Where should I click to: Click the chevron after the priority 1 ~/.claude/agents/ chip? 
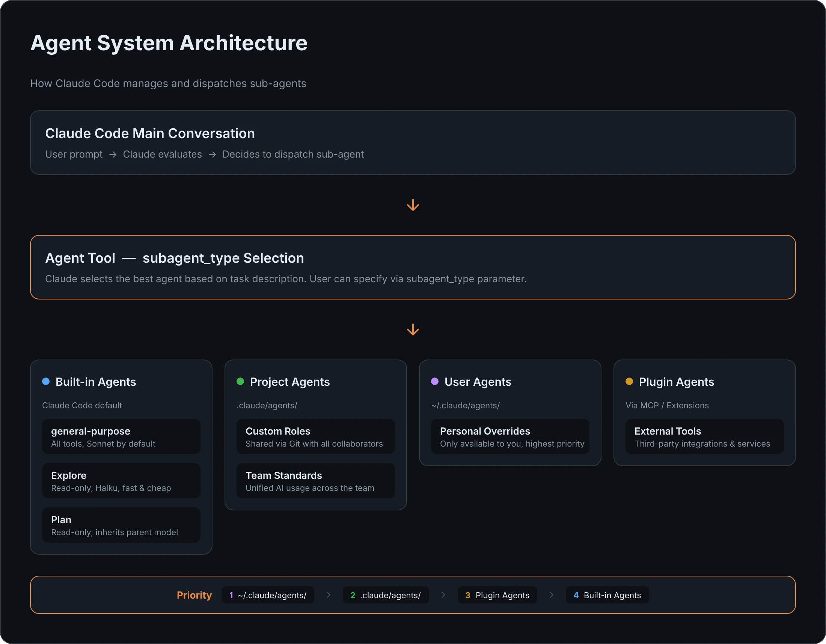328,595
